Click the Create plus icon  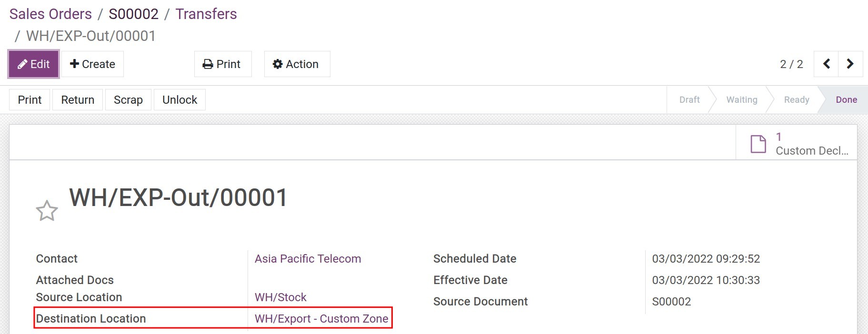click(74, 63)
